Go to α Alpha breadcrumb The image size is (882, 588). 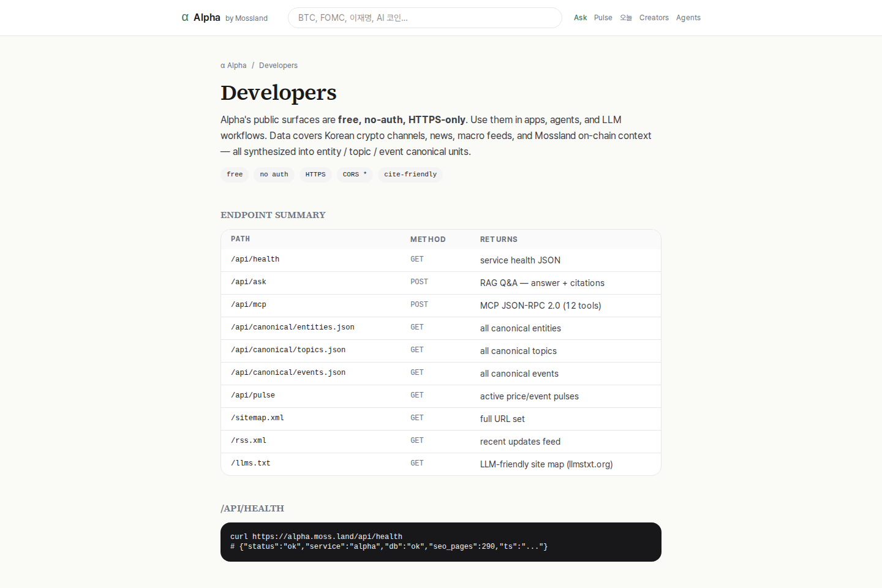(233, 66)
